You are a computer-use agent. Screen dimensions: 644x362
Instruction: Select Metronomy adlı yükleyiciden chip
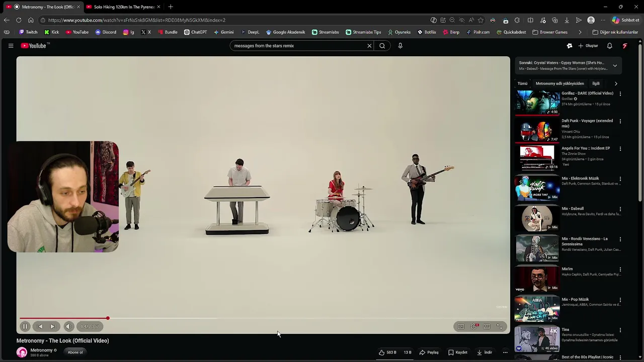560,83
